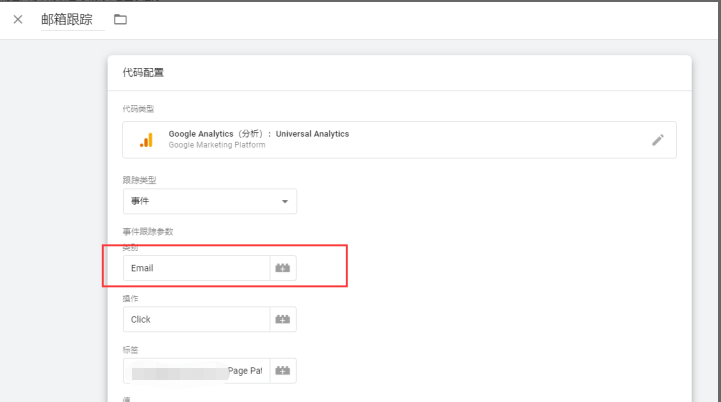Close the 邮箱跟踪 tag editor
The height and width of the screenshot is (402, 721).
tap(18, 20)
